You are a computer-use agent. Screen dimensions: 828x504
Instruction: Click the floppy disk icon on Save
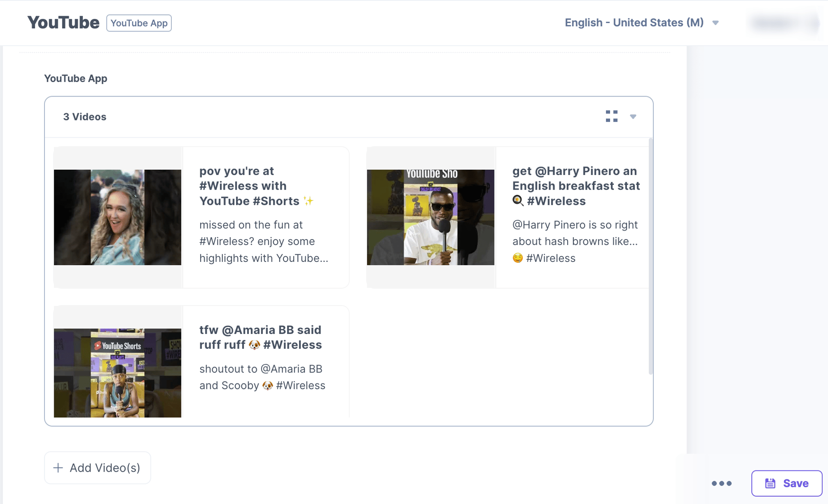(770, 483)
